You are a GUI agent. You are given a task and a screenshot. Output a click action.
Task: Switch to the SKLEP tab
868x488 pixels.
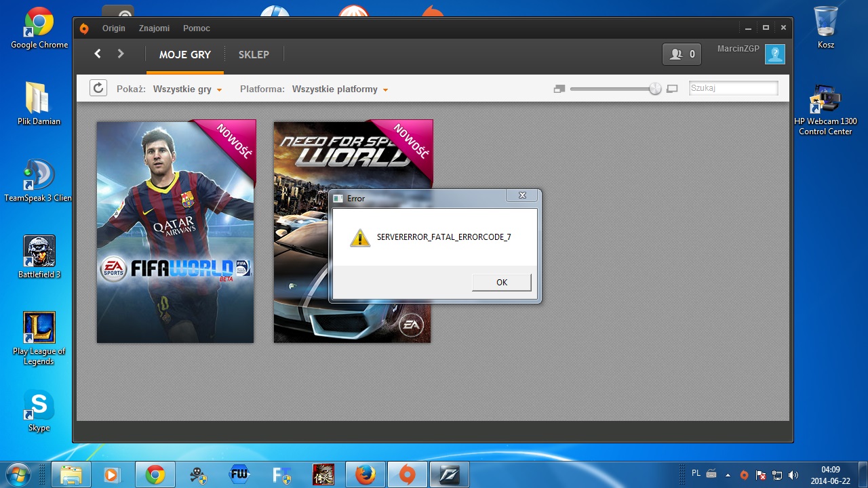tap(254, 55)
